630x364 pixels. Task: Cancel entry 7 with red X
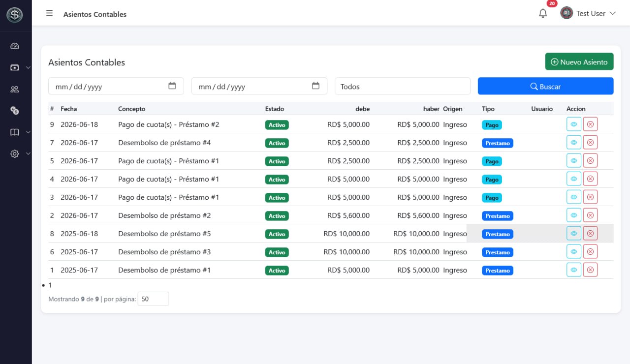coord(590,143)
